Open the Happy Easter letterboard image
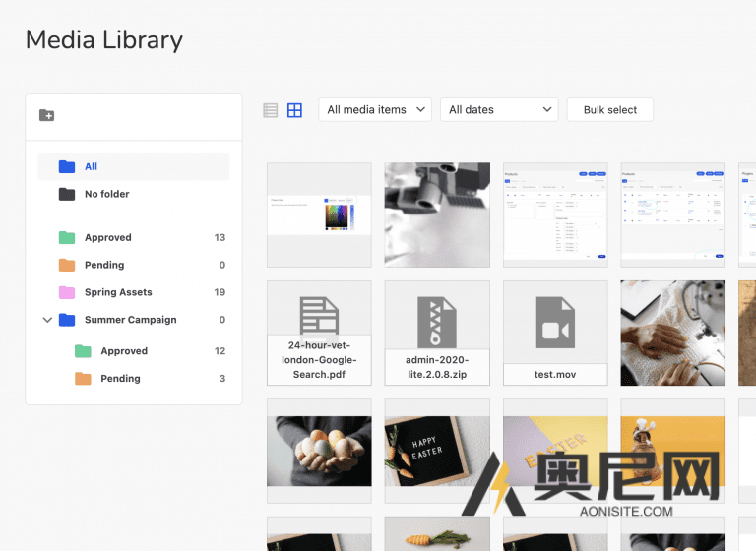 tap(437, 452)
